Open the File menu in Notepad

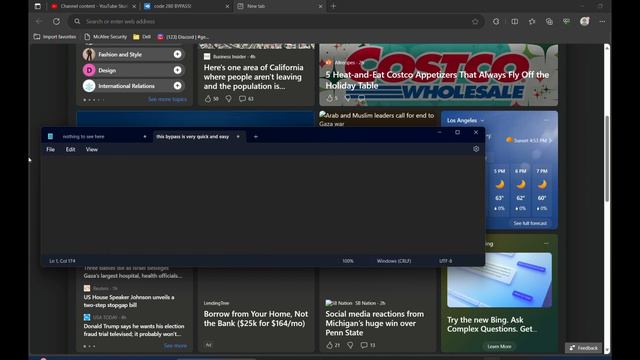(x=51, y=149)
